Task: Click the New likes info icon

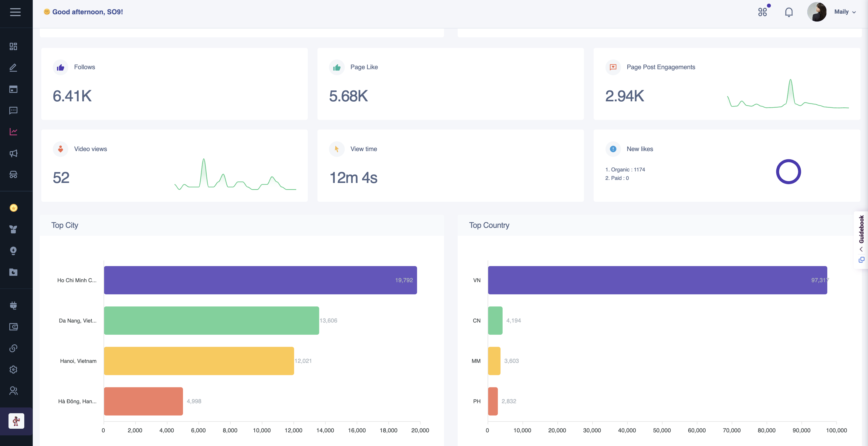Action: coord(613,149)
